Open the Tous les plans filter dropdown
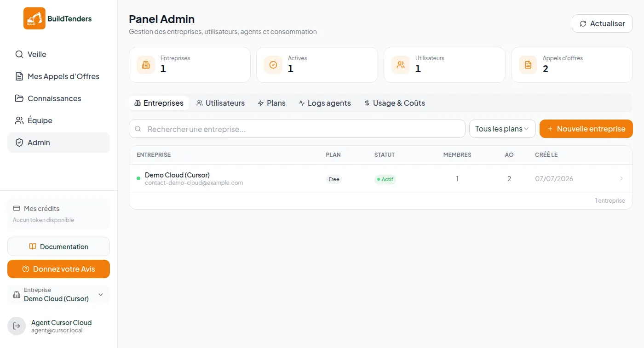644x348 pixels. pos(502,129)
